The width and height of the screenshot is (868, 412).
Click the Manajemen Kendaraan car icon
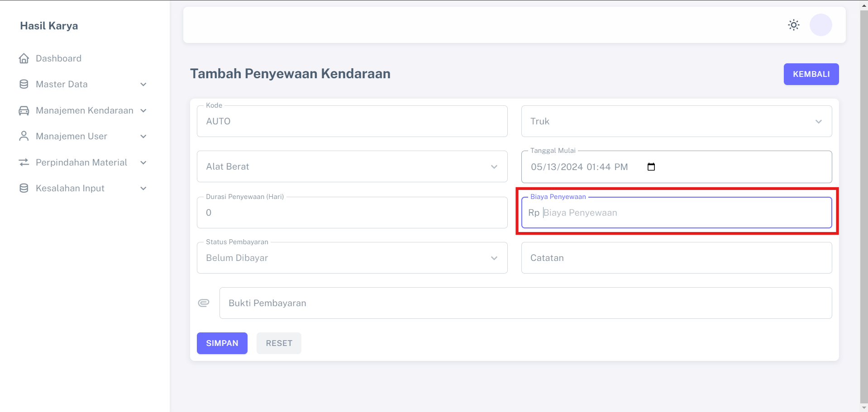click(24, 110)
